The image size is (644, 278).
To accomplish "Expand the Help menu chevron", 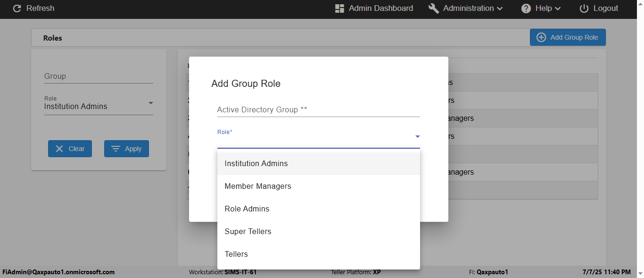I will click(x=558, y=8).
